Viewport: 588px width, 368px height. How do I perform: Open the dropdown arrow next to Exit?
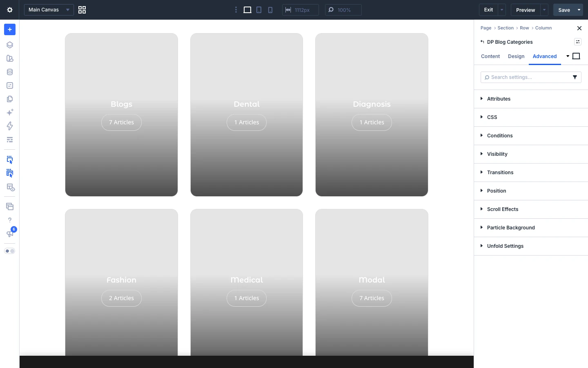click(x=502, y=10)
